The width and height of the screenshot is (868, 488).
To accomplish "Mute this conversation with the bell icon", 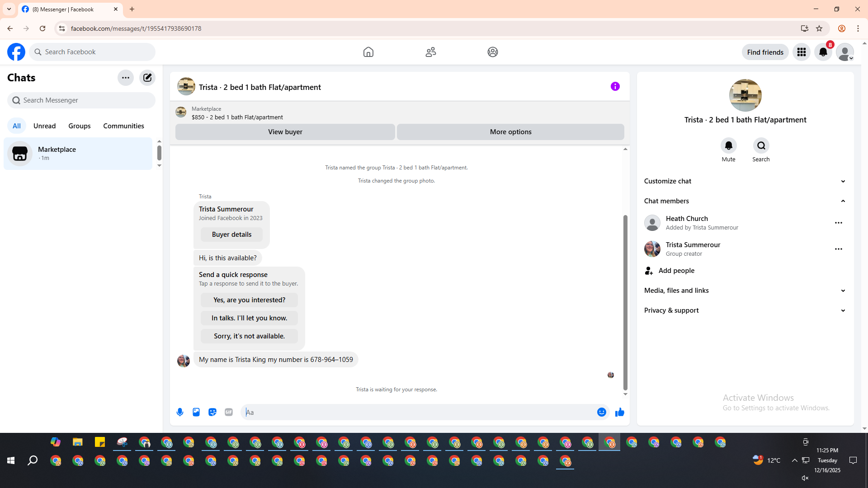I will 729,145.
